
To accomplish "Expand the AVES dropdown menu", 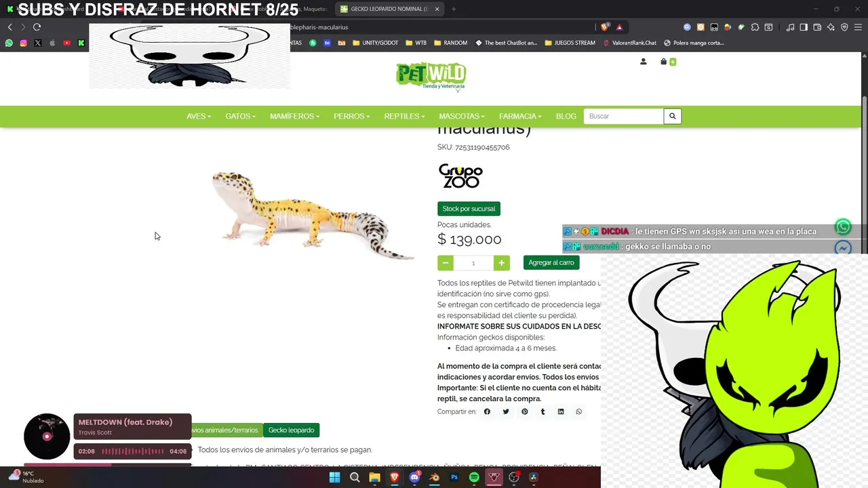I will 199,117.
